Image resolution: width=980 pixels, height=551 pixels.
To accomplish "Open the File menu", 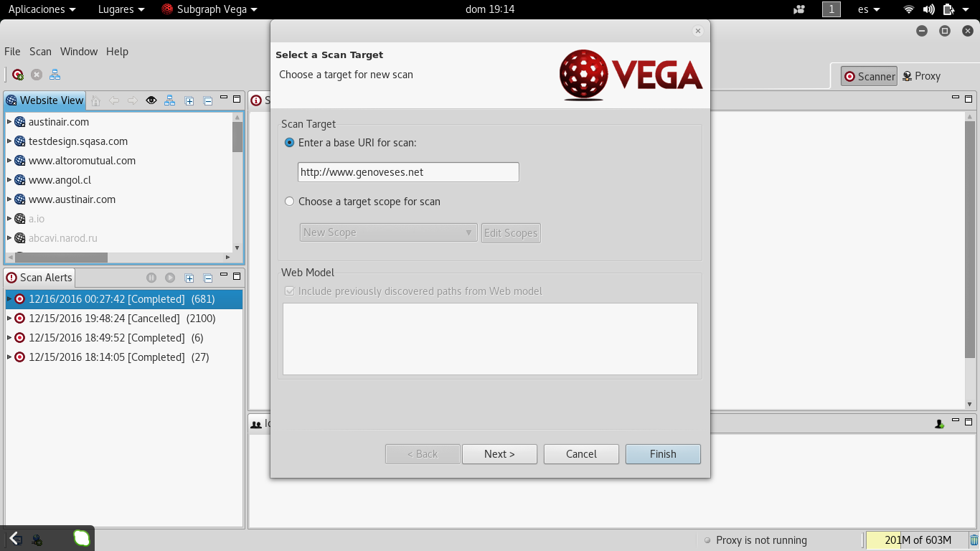I will 12,52.
